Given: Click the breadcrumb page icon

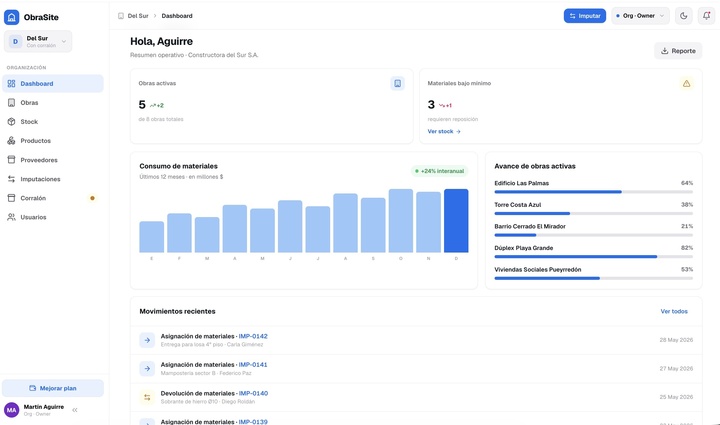Looking at the screenshot, I should pos(121,16).
